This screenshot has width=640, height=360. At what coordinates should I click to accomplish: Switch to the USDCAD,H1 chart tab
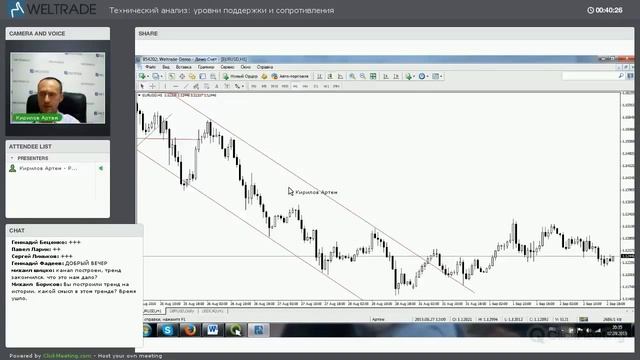click(213, 311)
